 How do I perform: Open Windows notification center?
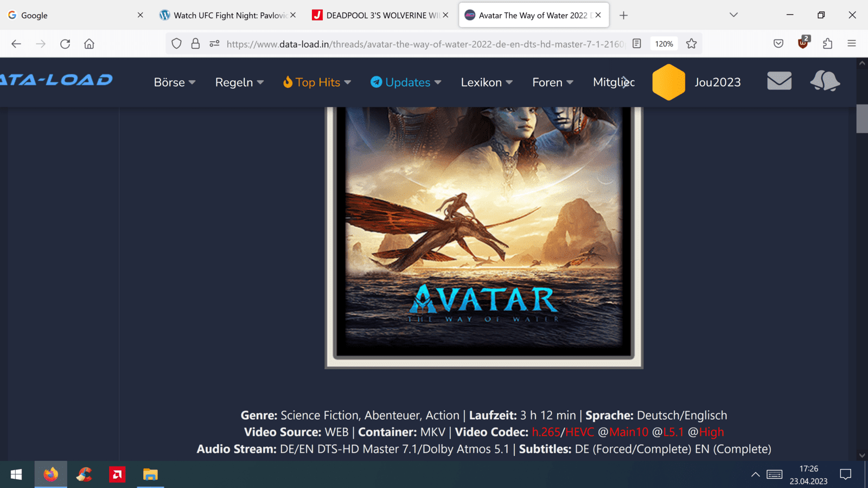click(845, 474)
